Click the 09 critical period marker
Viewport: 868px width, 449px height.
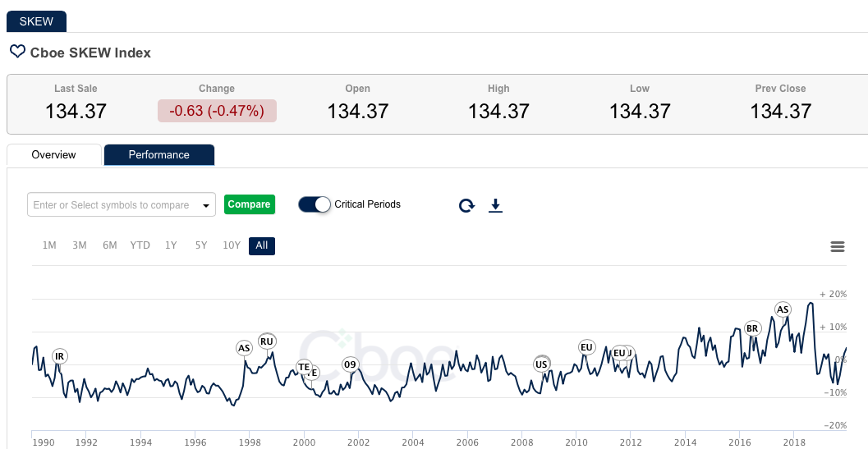[x=351, y=364]
